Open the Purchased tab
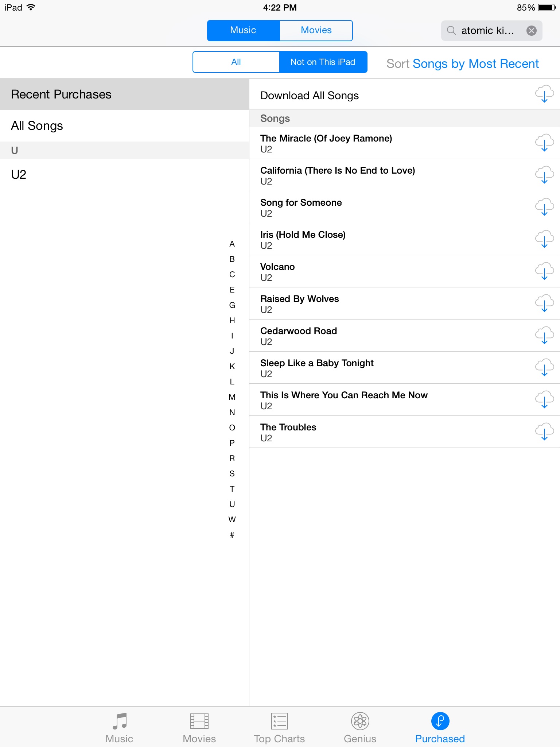 click(440, 728)
